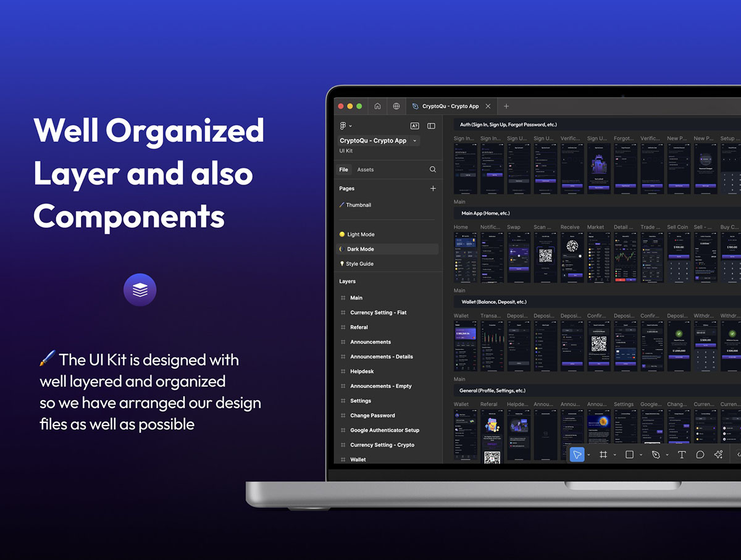Open the shape tools dropdown arrow
This screenshot has width=741, height=560.
641,455
